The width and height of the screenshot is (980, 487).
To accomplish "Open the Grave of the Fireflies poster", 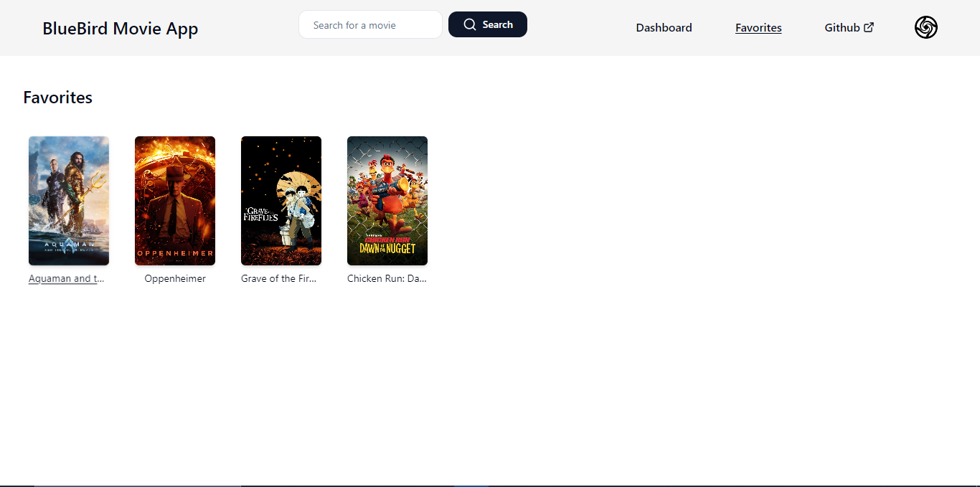I will (281, 201).
